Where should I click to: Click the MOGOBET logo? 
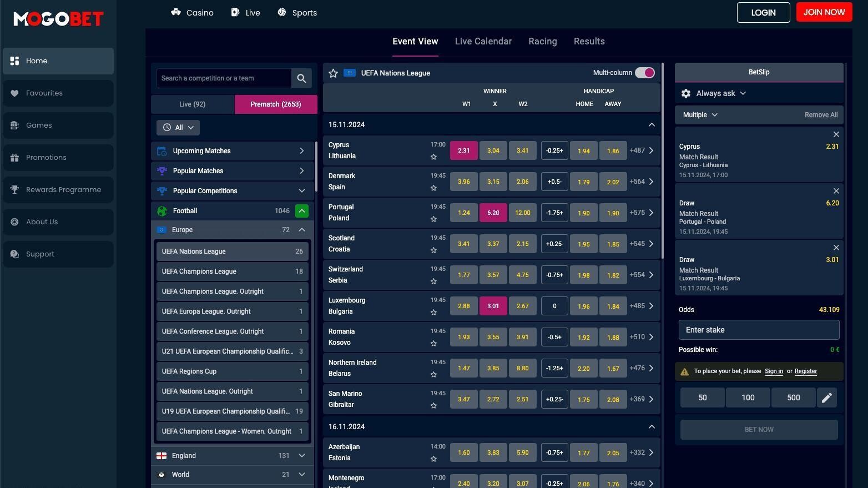[58, 19]
